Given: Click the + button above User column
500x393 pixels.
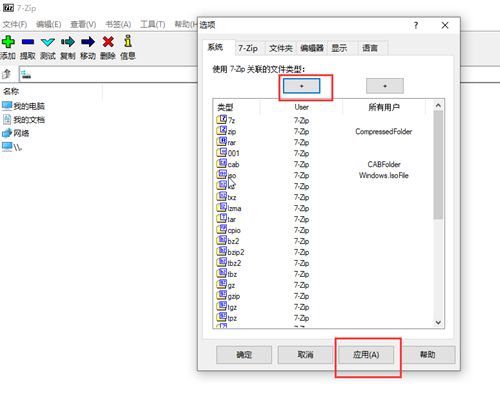Looking at the screenshot, I should pos(301,86).
